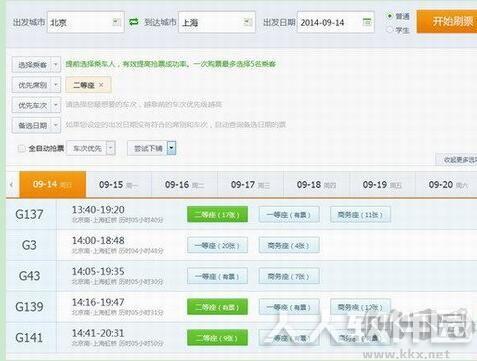
Task: Switch to the 09-19 date tab
Action: (x=382, y=184)
